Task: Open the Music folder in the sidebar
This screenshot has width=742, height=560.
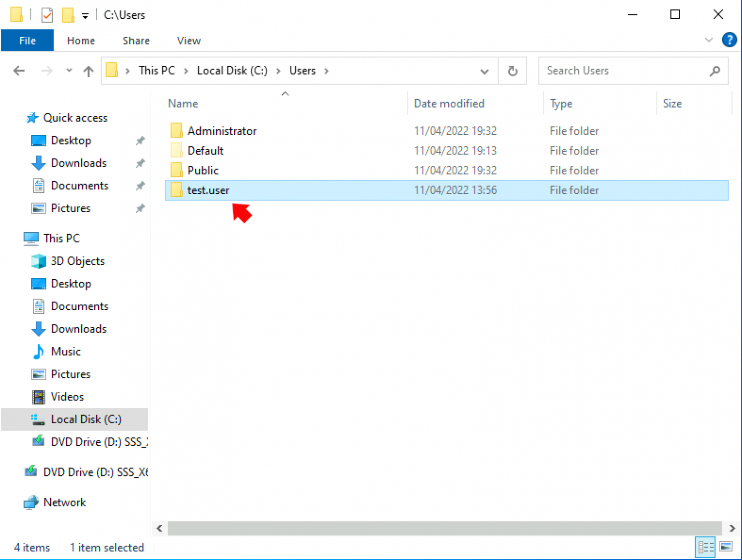Action: 65,351
